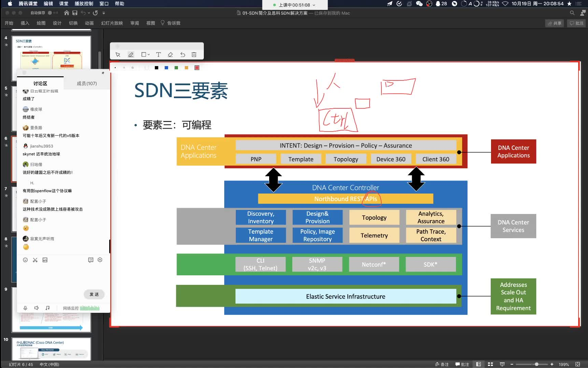Pick the red color swatch
588x368 pixels.
197,68
